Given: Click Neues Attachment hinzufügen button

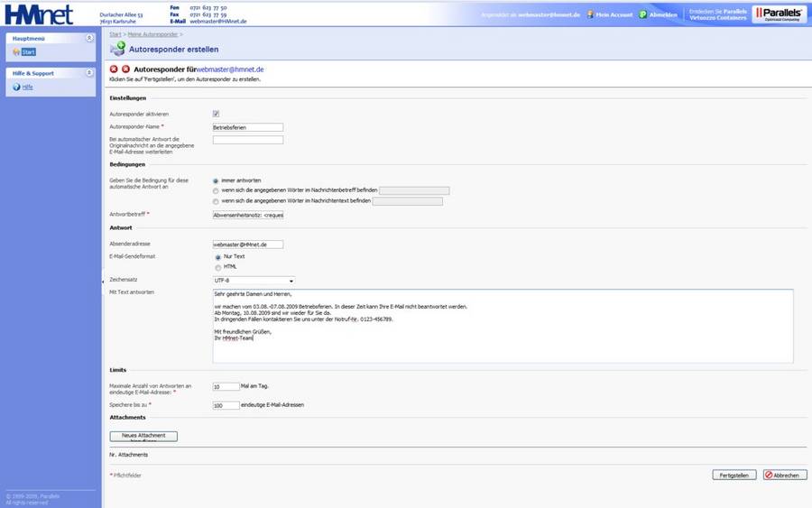Looking at the screenshot, I should pos(143,436).
